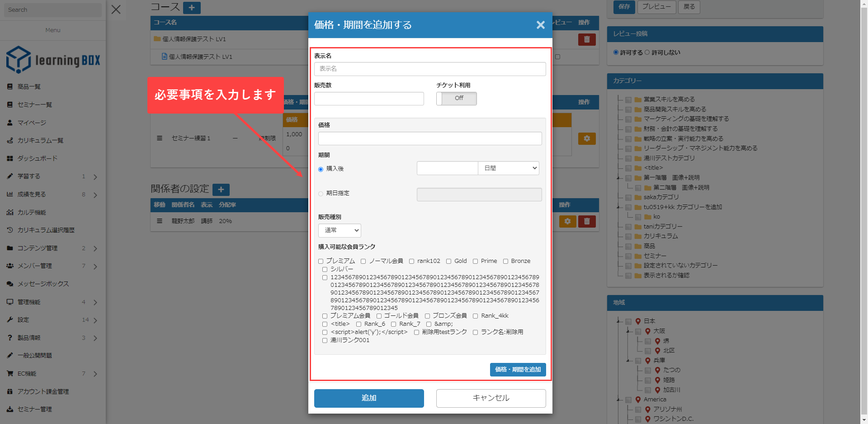Image resolution: width=868 pixels, height=424 pixels.
Task: Toggle the チケット利用 Off switch
Action: (456, 98)
